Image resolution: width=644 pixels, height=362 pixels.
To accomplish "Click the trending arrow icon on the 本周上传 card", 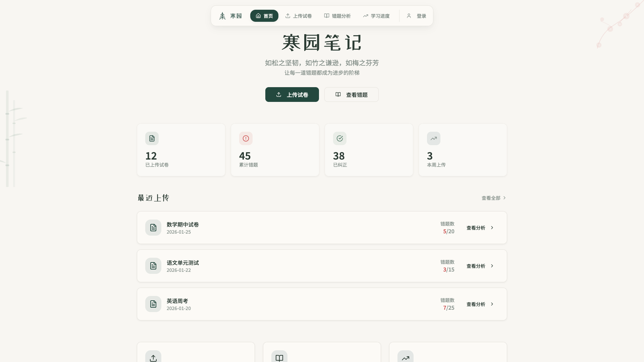I will [433, 138].
